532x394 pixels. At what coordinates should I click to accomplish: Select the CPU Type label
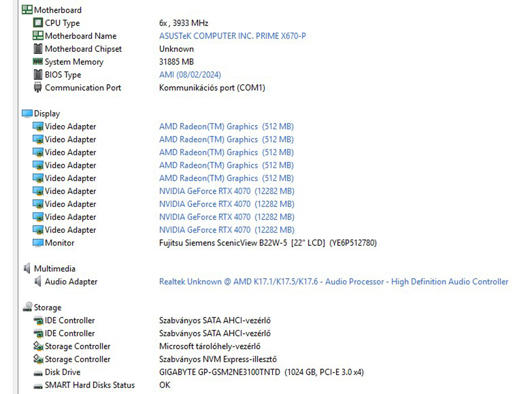tap(62, 23)
